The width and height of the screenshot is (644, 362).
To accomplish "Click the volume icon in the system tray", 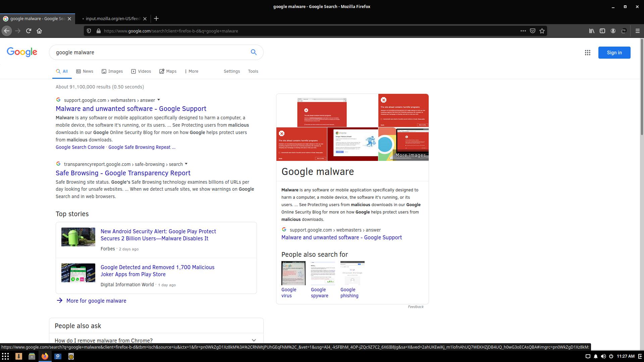I will (603, 356).
